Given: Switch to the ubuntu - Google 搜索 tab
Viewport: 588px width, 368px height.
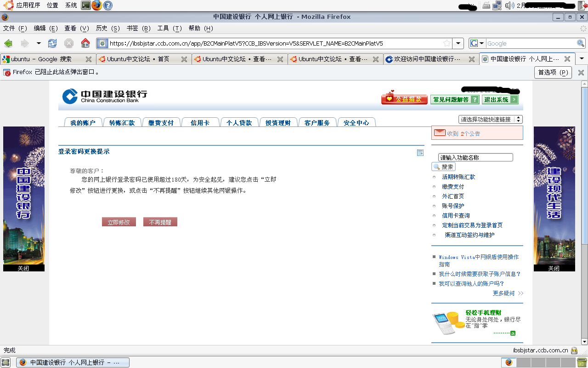Looking at the screenshot, I should [41, 59].
